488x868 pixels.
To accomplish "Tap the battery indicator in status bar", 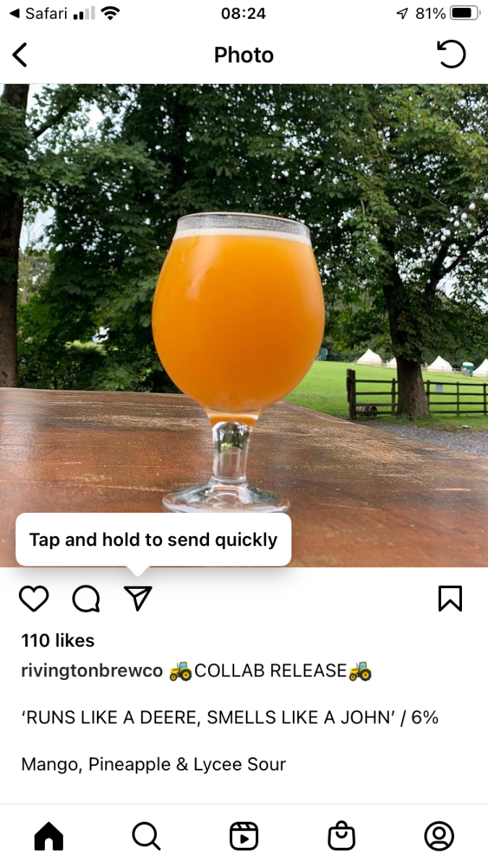I will click(x=465, y=13).
